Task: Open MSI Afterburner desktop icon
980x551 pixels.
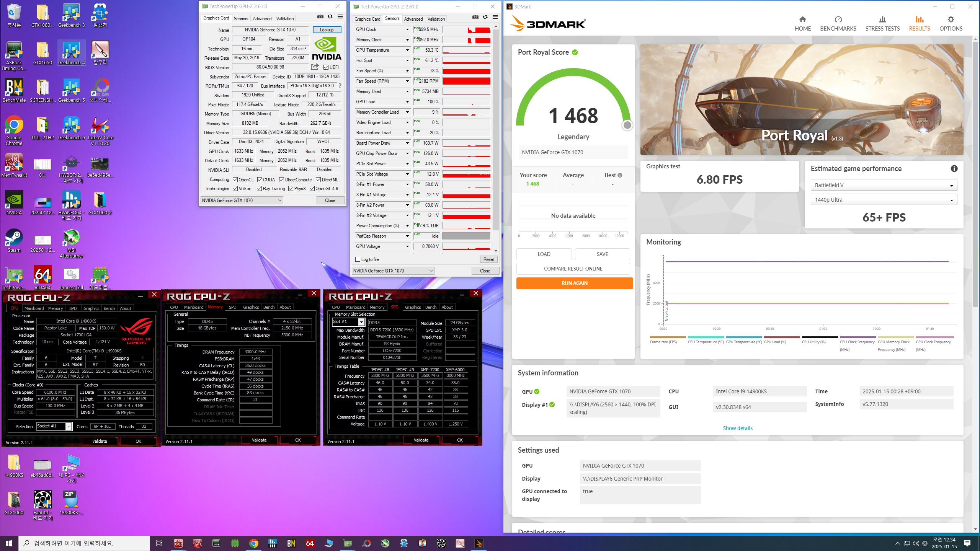Action: pyautogui.click(x=72, y=243)
